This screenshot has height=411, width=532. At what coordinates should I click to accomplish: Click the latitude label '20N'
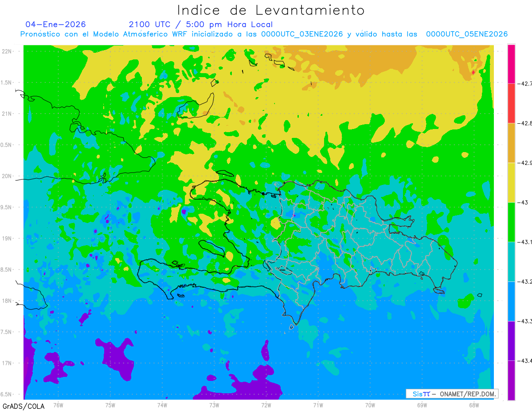(7, 176)
